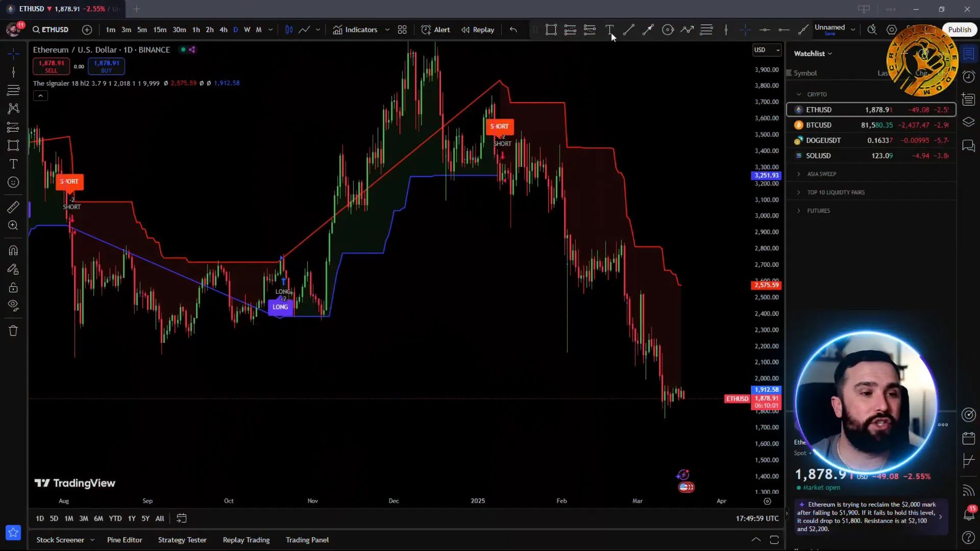Open the alerts clock icon in right sidebar
This screenshot has height=551, width=980.
pyautogui.click(x=968, y=77)
